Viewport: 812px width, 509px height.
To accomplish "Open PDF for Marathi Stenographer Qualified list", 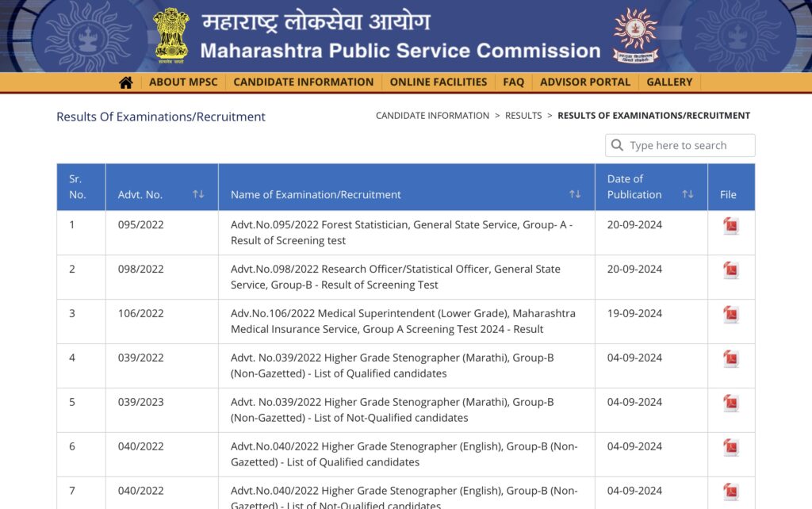I will (x=730, y=359).
